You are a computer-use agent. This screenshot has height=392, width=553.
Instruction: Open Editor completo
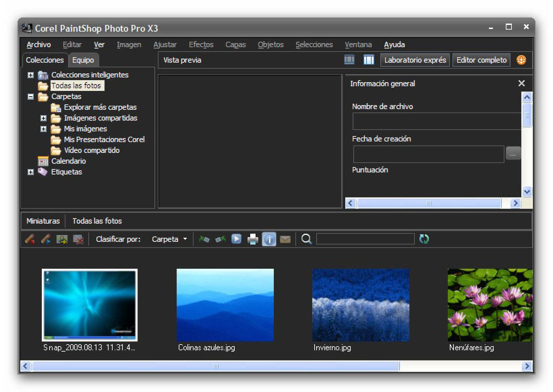482,60
